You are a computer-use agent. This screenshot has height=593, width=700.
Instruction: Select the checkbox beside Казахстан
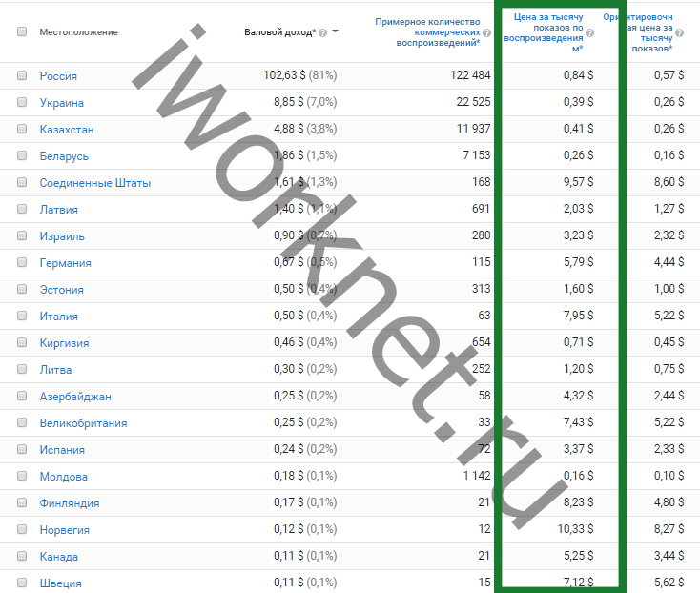(22, 129)
